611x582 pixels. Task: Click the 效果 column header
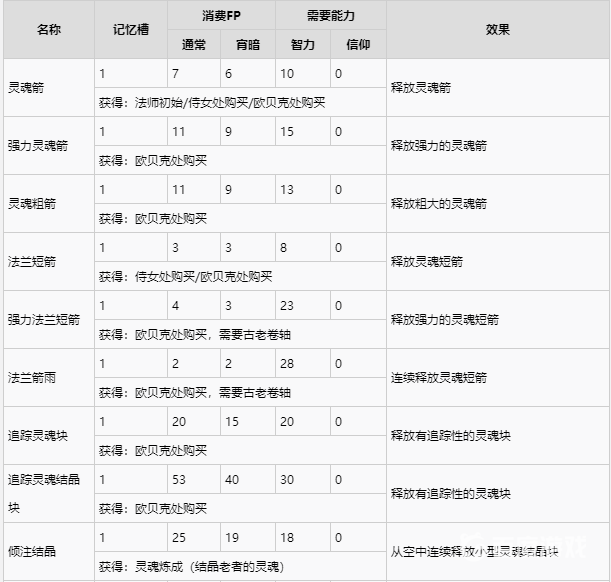pos(498,30)
